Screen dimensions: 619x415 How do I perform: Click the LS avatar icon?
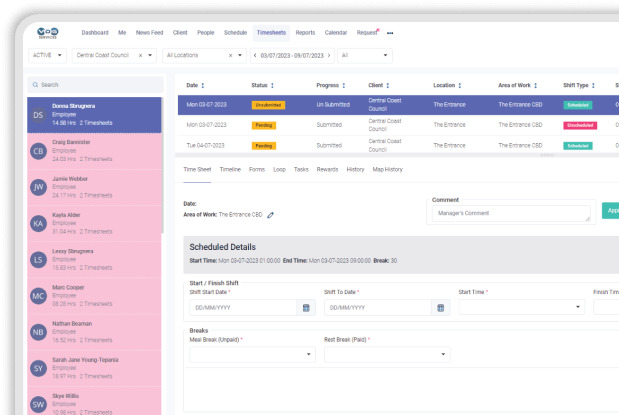pyautogui.click(x=38, y=260)
